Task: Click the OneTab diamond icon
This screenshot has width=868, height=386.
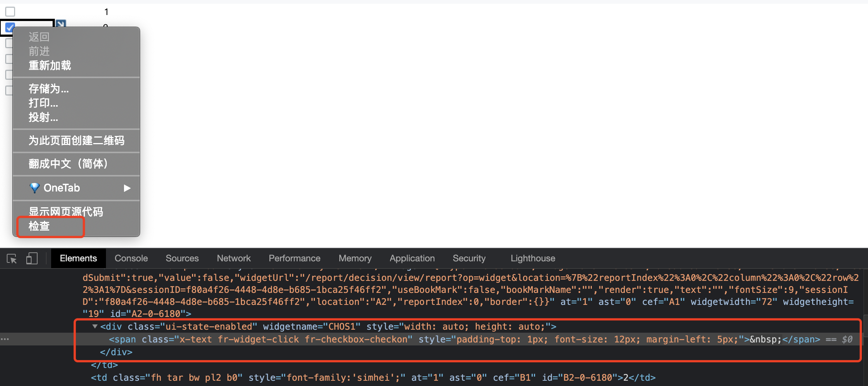Action: [35, 188]
